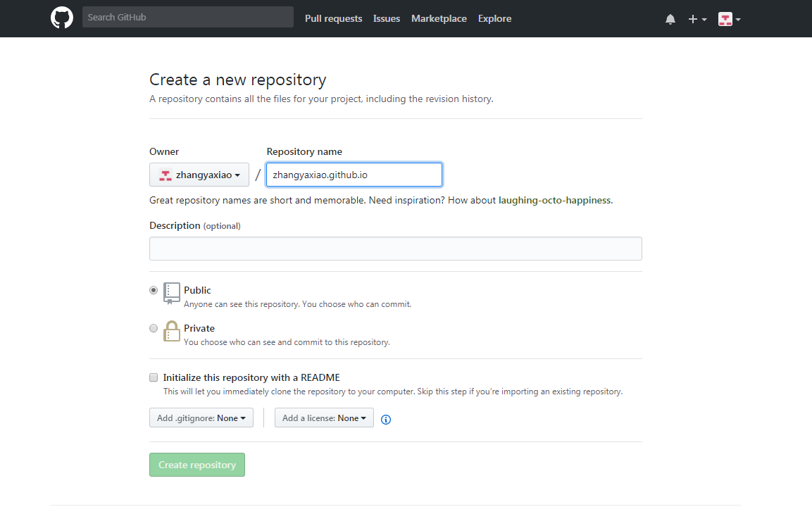Viewport: 812px width, 514px height.
Task: Select the Public repository radio button
Action: click(154, 289)
